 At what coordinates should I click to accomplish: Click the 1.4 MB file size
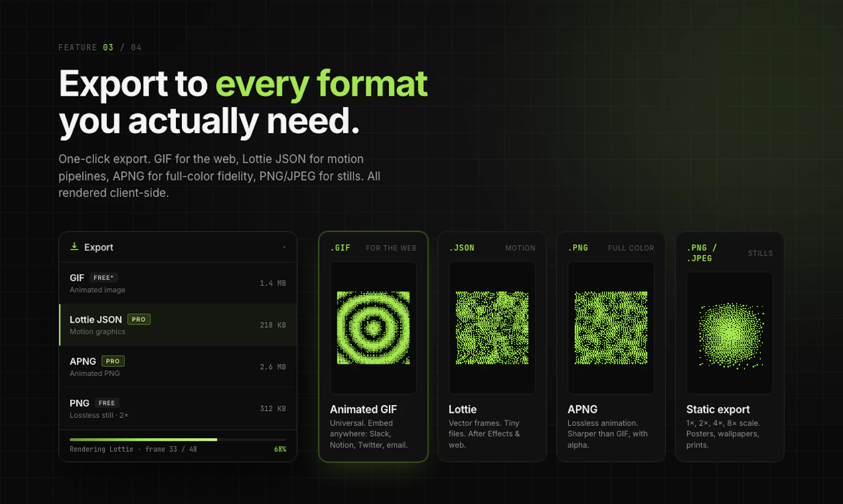(x=273, y=283)
